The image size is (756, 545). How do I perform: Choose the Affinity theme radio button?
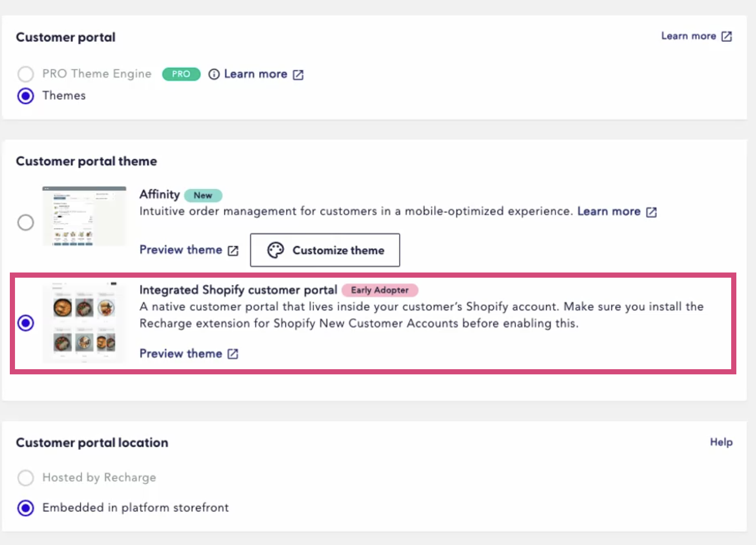pos(25,222)
